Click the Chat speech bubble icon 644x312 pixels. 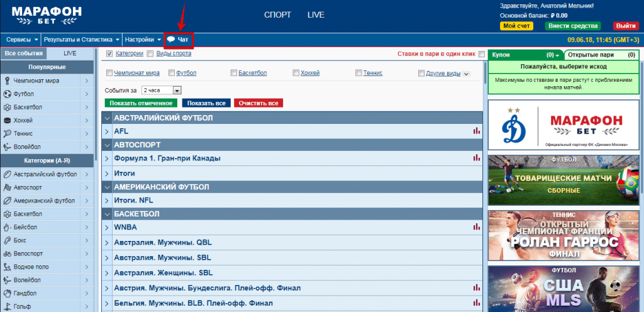[x=170, y=40]
